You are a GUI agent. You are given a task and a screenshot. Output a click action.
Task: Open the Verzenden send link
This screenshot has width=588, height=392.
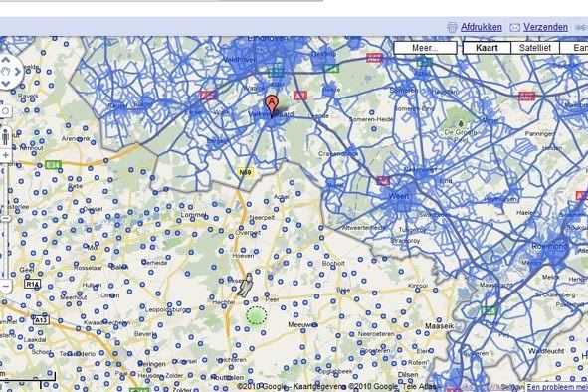545,27
